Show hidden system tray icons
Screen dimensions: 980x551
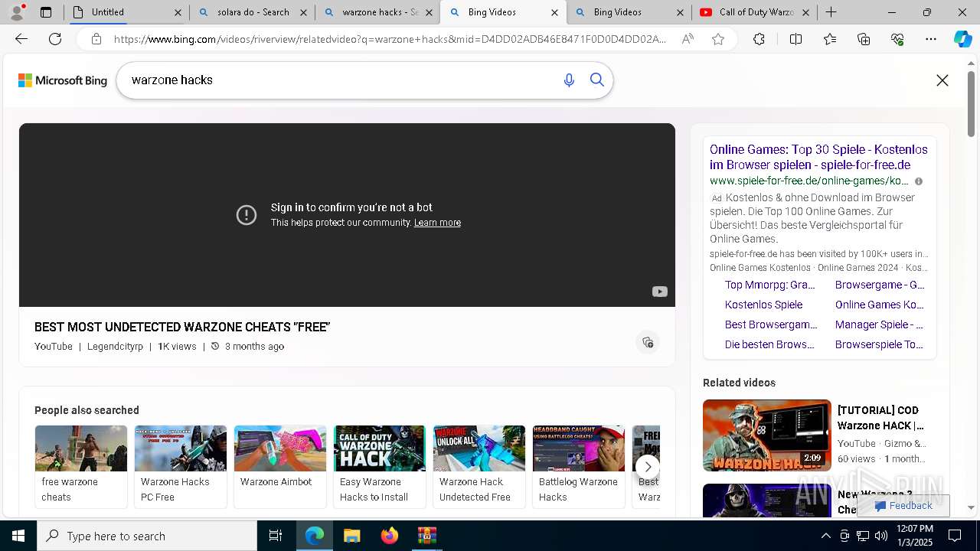[825, 536]
